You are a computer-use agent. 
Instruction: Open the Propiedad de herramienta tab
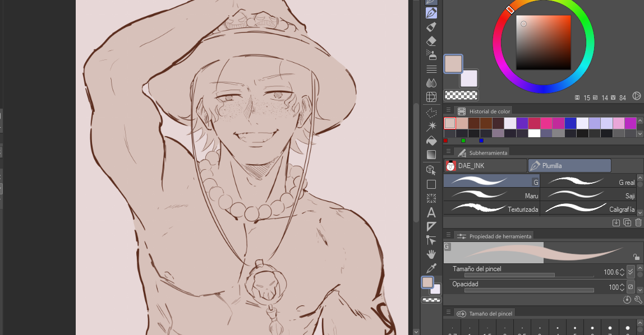(494, 236)
